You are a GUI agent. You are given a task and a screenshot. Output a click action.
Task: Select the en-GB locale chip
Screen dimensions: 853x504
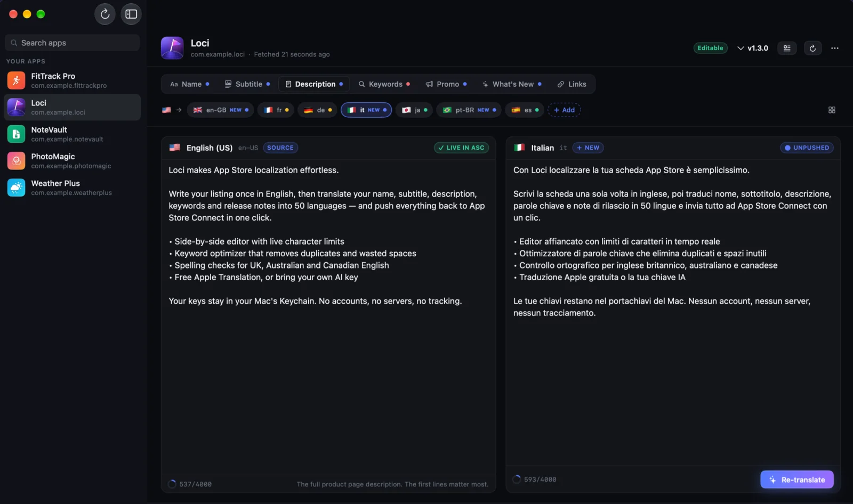220,110
